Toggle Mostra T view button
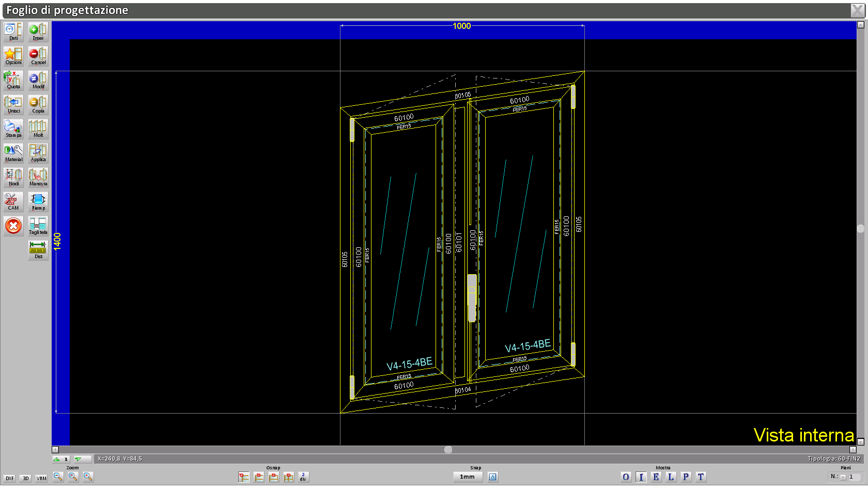The height and width of the screenshot is (490, 868). click(701, 477)
